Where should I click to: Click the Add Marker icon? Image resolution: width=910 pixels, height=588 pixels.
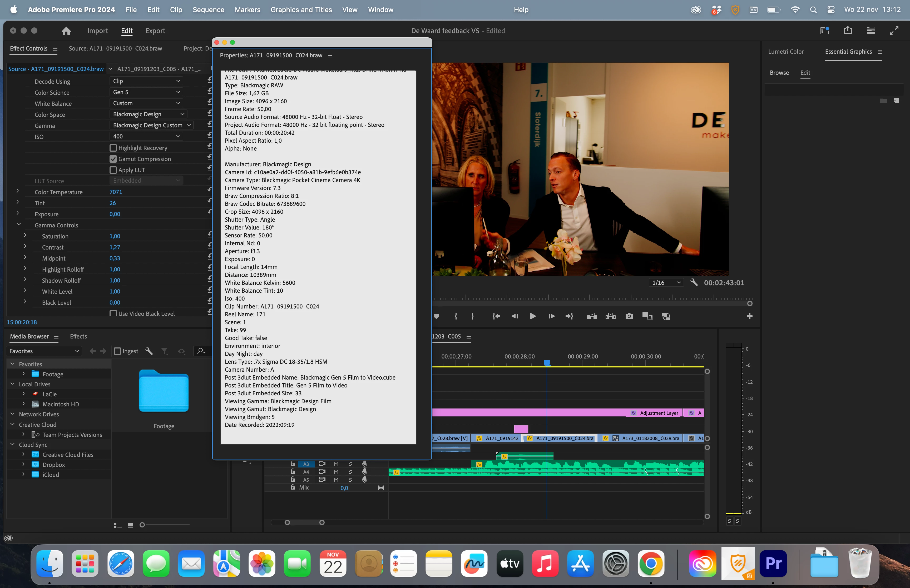pos(436,316)
